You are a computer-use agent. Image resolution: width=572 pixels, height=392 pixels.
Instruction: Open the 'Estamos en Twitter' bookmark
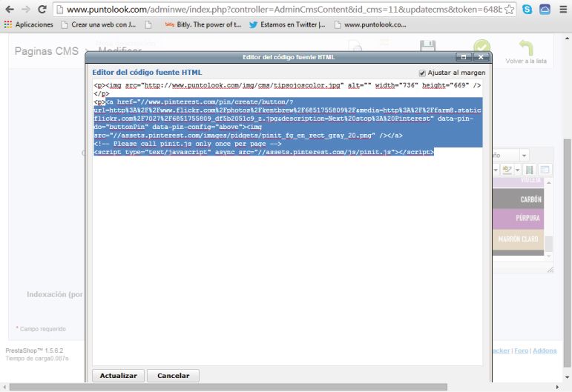[287, 24]
